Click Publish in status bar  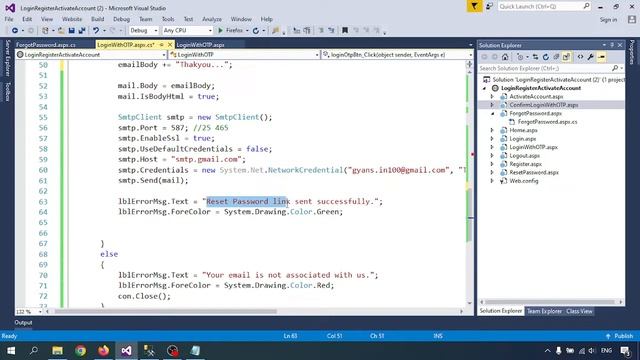click(620, 336)
